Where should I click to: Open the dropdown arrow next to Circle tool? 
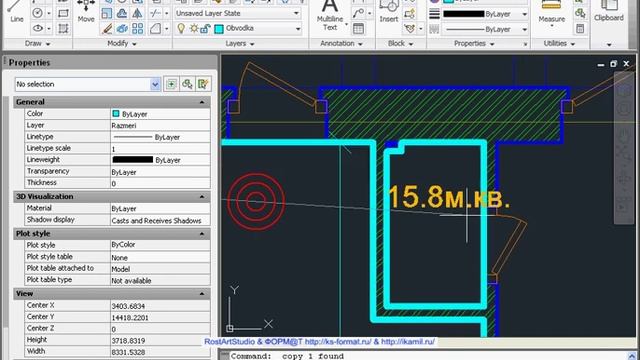click(49, 13)
